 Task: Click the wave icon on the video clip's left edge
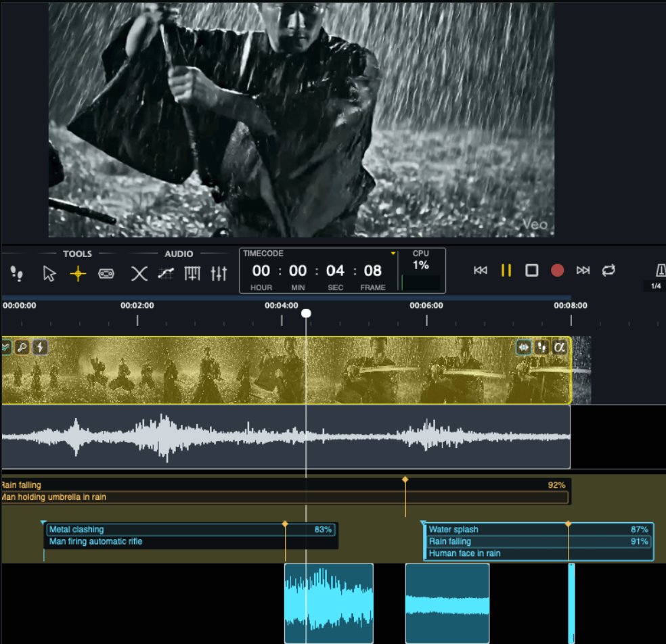click(6, 347)
